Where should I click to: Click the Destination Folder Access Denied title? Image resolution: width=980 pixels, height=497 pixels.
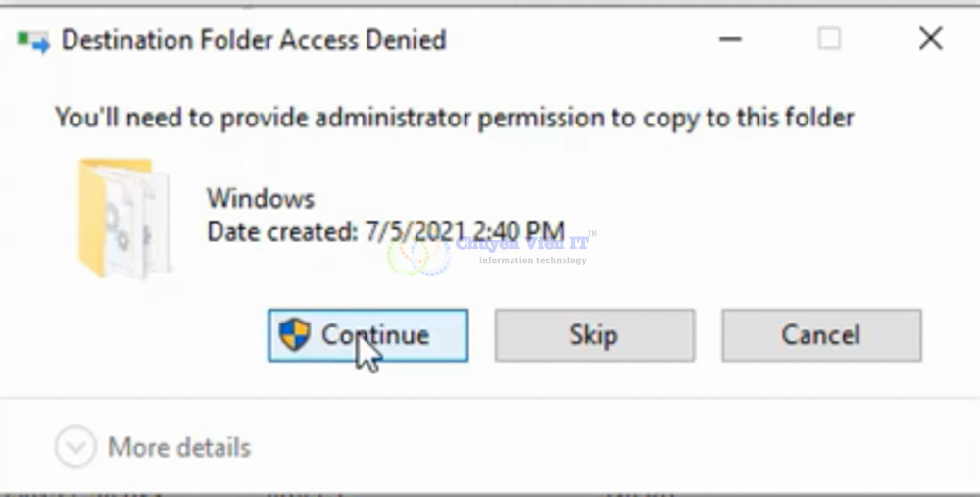coord(254,40)
